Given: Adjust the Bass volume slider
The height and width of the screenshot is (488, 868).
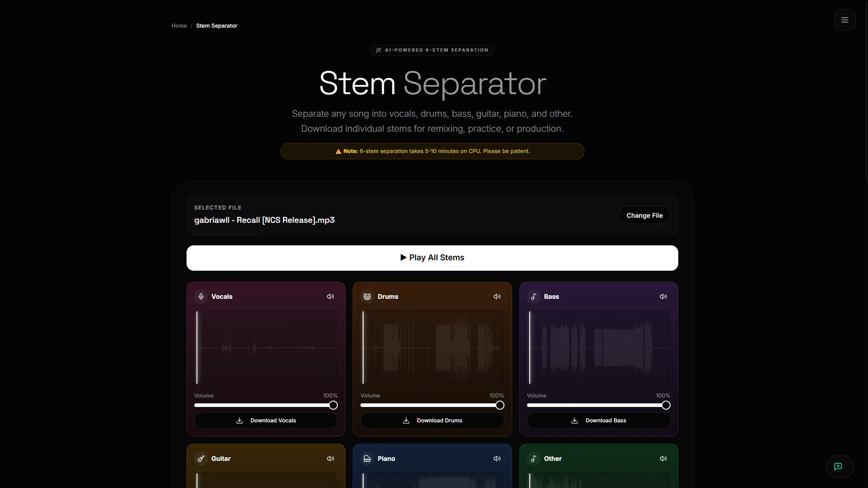Looking at the screenshot, I should tap(599, 405).
